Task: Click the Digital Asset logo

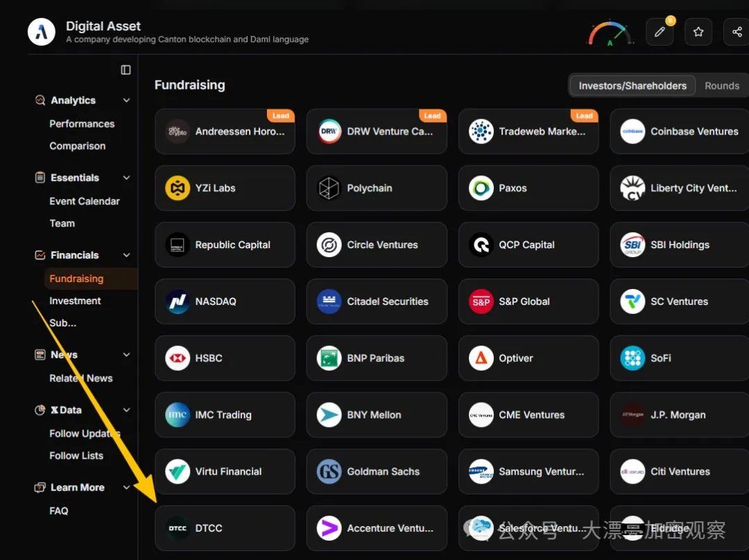Action: tap(42, 32)
